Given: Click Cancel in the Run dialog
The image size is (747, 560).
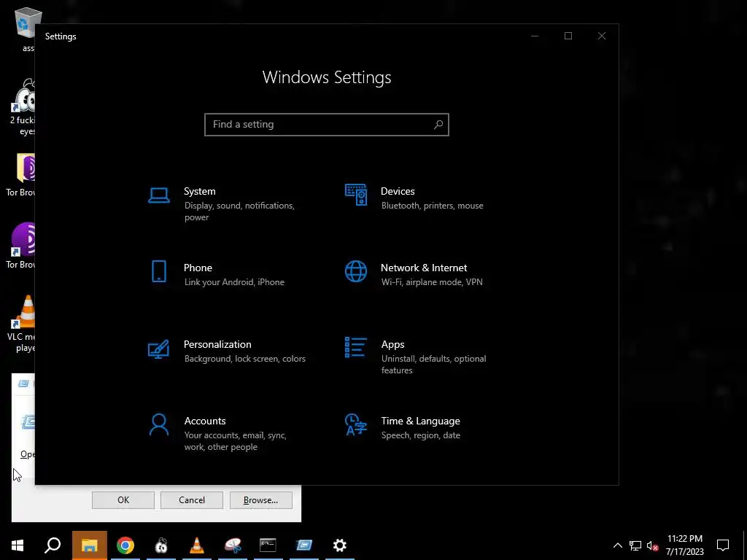Looking at the screenshot, I should coord(192,500).
